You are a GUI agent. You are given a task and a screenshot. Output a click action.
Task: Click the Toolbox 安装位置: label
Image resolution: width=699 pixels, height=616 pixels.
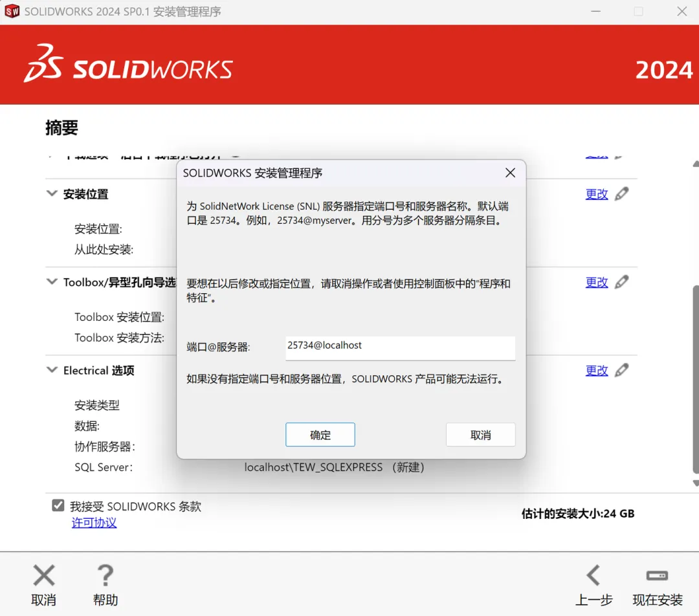120,317
